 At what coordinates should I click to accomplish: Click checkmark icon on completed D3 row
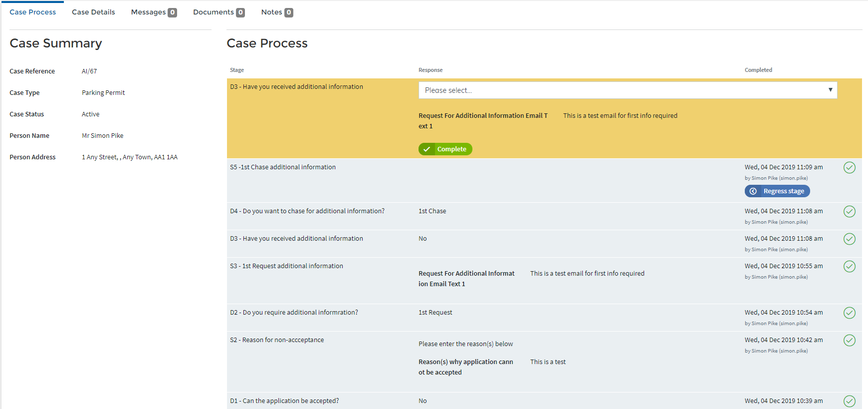(x=849, y=239)
